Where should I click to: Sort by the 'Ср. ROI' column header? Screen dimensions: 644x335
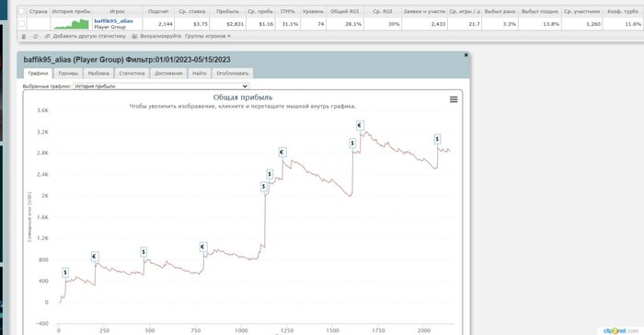(x=383, y=12)
